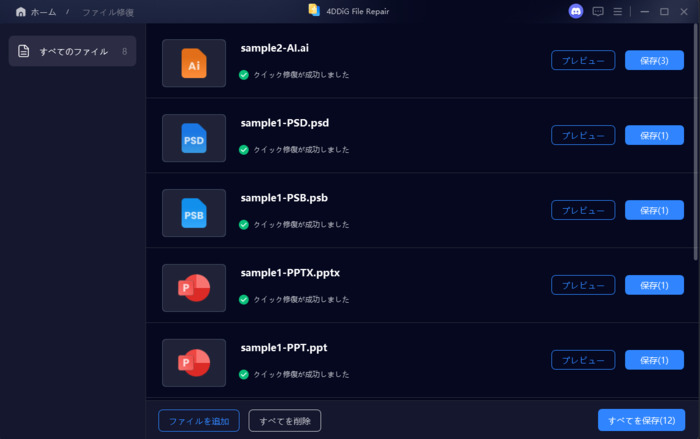Click repair status text under sample1-PPT.ppt

click(301, 374)
